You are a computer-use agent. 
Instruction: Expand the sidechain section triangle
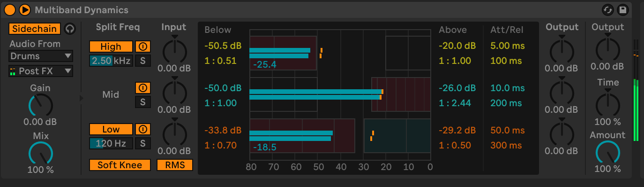[82, 98]
